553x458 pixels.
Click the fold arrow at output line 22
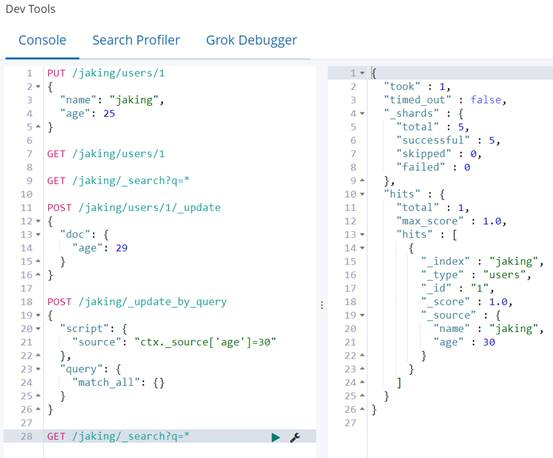click(362, 355)
